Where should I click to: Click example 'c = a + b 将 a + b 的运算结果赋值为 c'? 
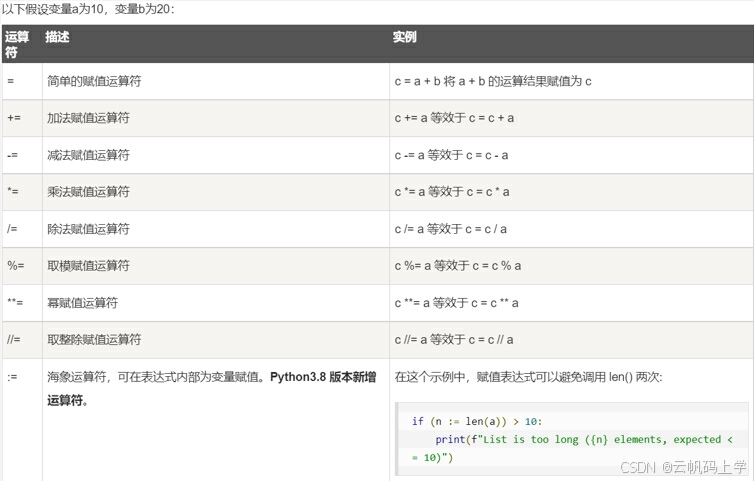coord(493,81)
